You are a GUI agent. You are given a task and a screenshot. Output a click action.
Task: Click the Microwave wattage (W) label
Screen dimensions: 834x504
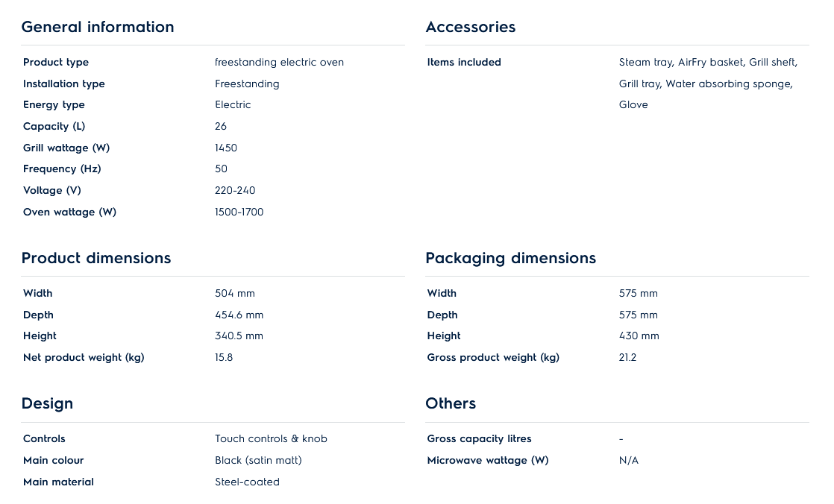coord(488,460)
